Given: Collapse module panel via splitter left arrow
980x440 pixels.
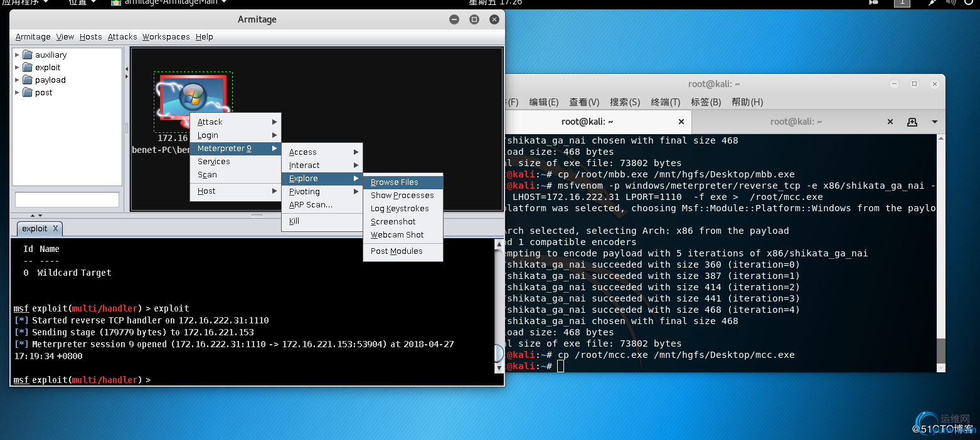Looking at the screenshot, I should coord(126,68).
